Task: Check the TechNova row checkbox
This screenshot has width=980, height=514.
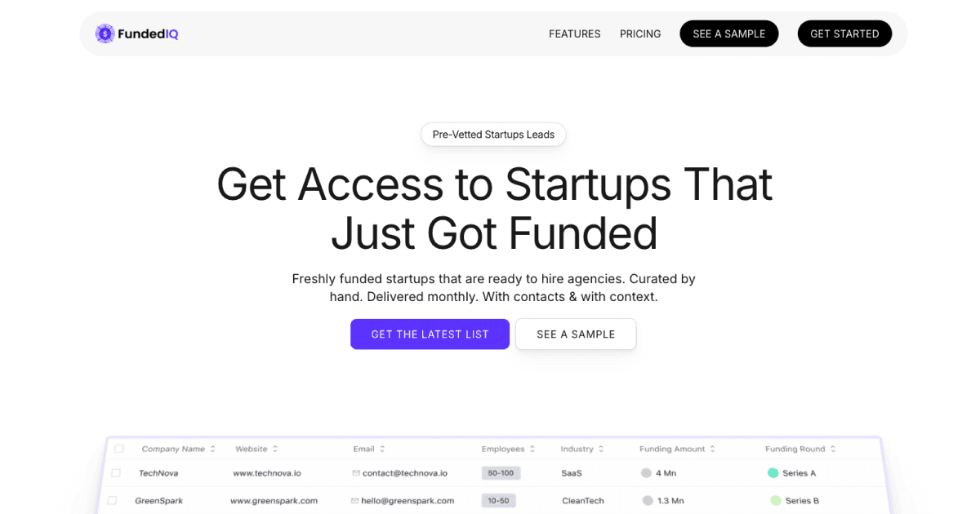Action: 116,473
